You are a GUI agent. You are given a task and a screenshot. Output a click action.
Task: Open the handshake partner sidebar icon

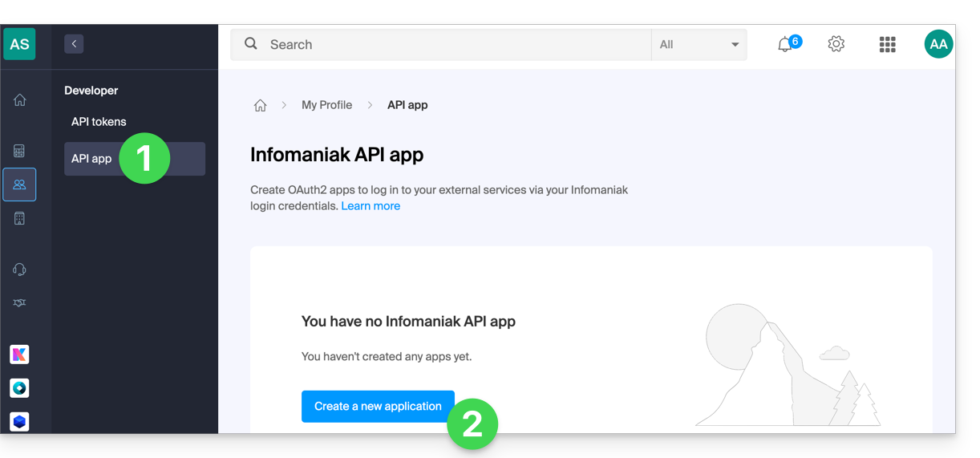19,302
